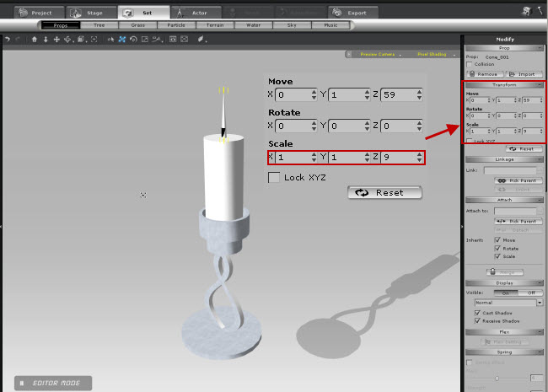Click Pick Parent under Attach
Image resolution: width=548 pixels, height=392 pixels.
pos(518,221)
